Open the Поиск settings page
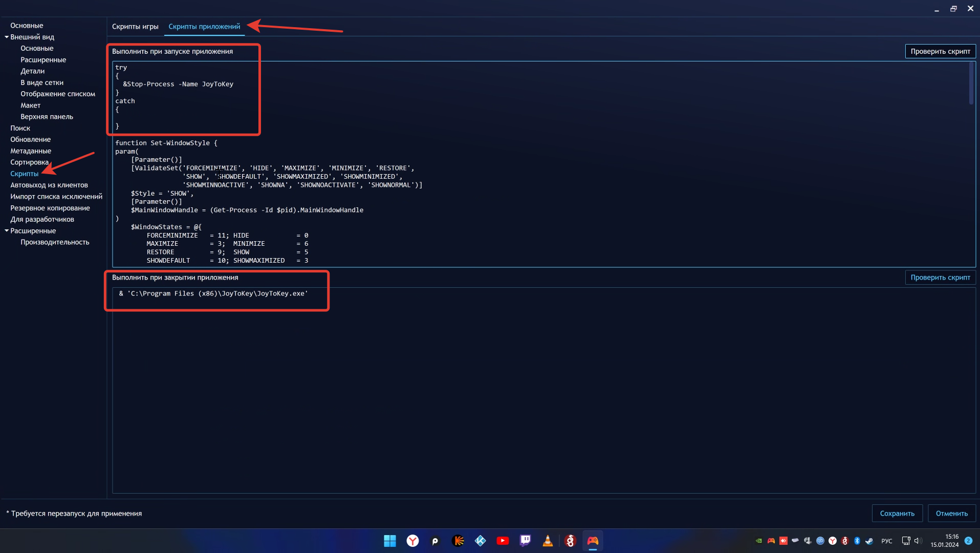The height and width of the screenshot is (553, 980). pos(20,128)
